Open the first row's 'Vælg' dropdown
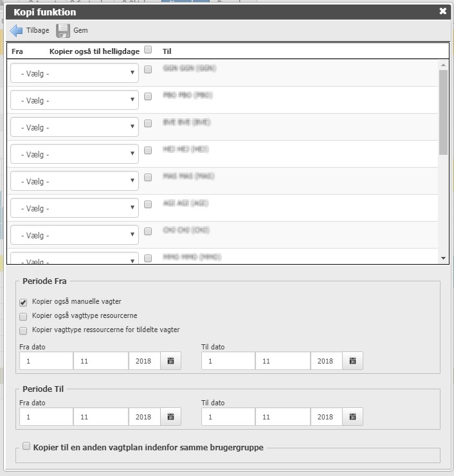This screenshot has height=476, width=454. click(x=74, y=73)
